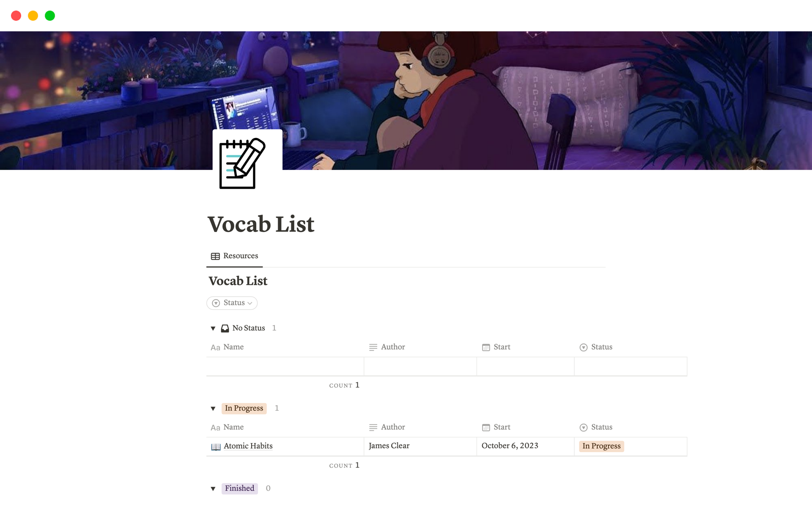The height and width of the screenshot is (508, 812).
Task: Click the green macOS fullscreen window button
Action: click(50, 16)
